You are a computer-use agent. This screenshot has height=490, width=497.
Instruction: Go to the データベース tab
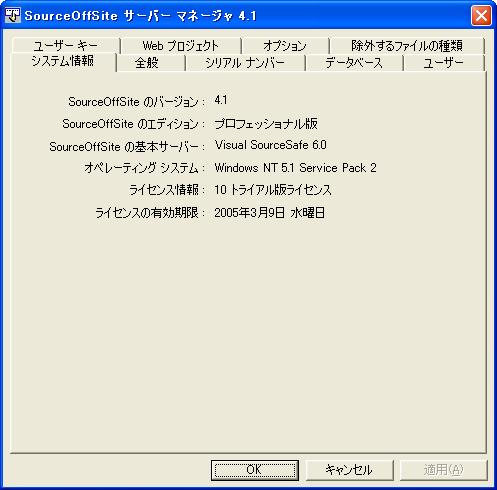354,63
